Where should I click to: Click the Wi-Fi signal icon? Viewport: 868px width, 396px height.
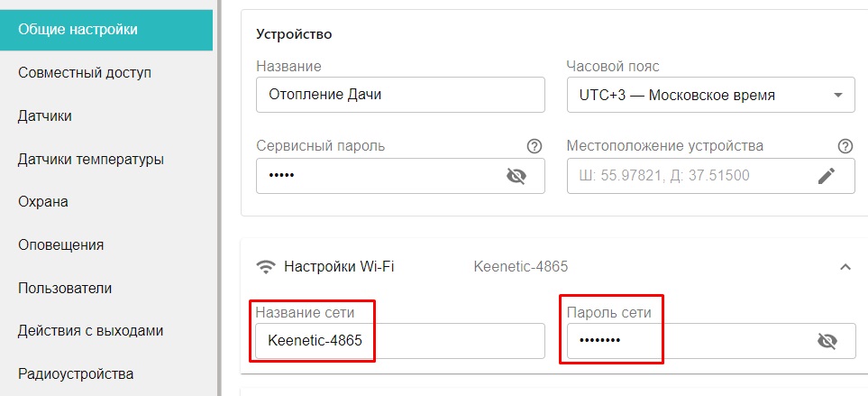coord(266,267)
